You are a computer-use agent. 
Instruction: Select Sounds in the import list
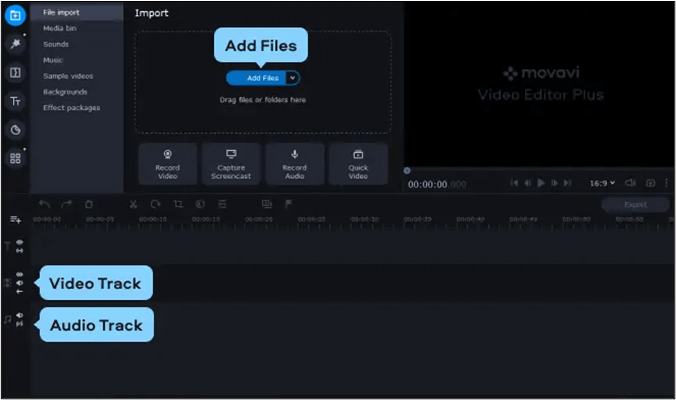55,44
